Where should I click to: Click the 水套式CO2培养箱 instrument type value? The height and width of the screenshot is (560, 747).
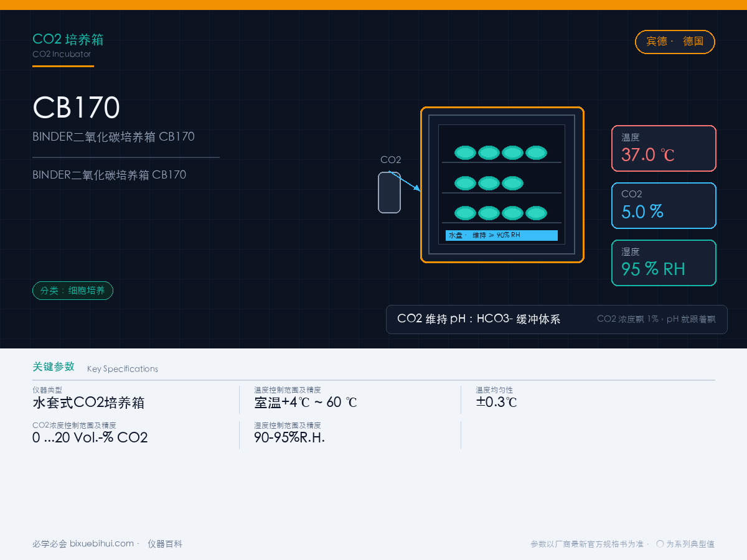(x=88, y=403)
